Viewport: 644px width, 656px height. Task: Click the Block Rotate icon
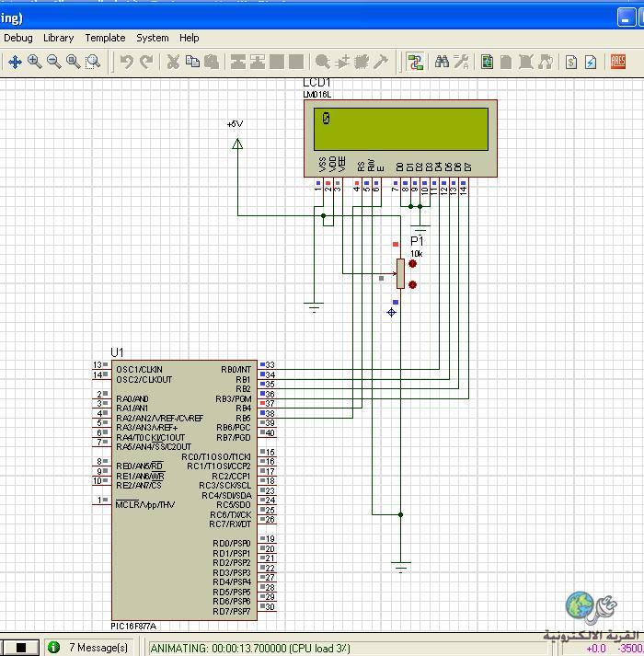pyautogui.click(x=277, y=62)
